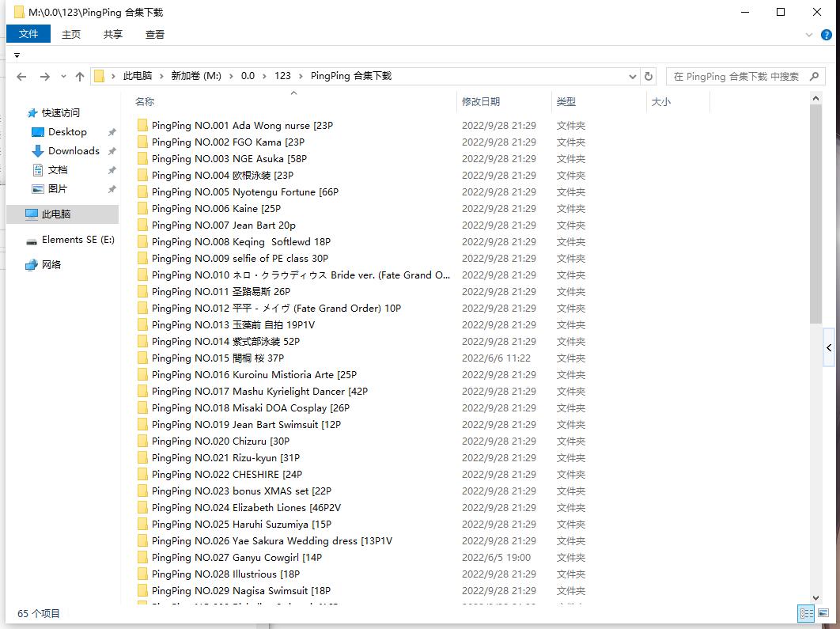
Task: Click the scroll up arrow
Action: (815, 99)
